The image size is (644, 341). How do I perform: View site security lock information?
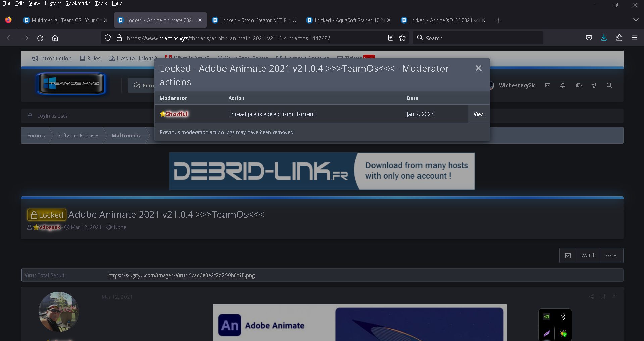119,38
